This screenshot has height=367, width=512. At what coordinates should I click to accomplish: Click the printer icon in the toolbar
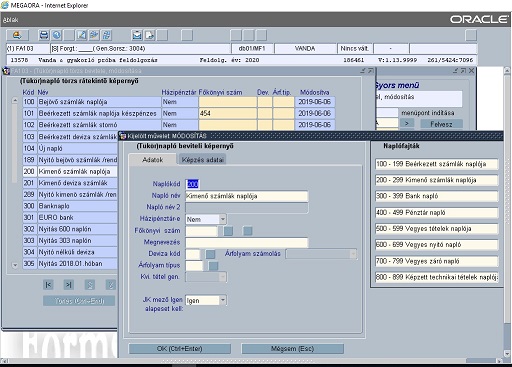coord(44,35)
